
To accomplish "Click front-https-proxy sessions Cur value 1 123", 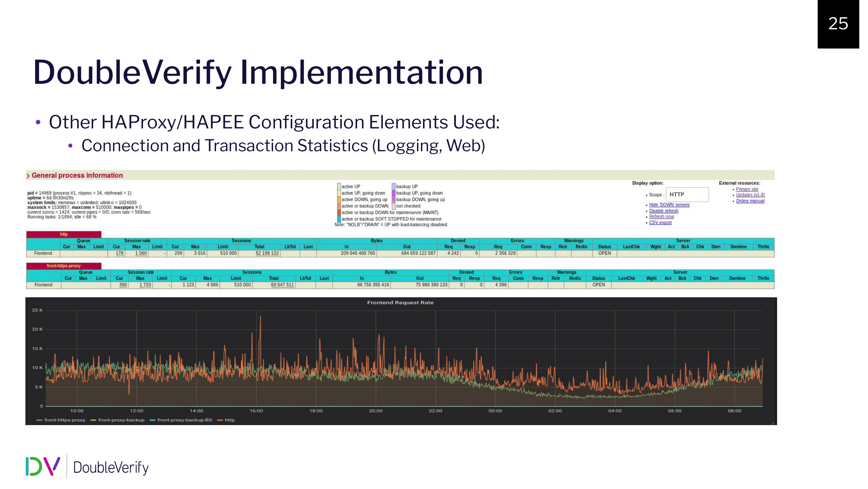I will click(x=188, y=285).
